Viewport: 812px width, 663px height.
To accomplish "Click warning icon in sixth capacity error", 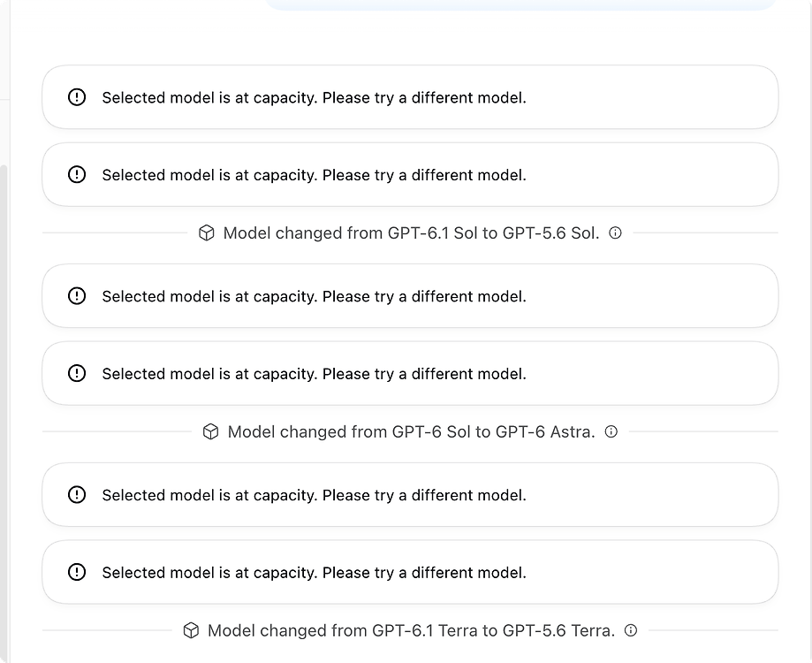I will (77, 572).
